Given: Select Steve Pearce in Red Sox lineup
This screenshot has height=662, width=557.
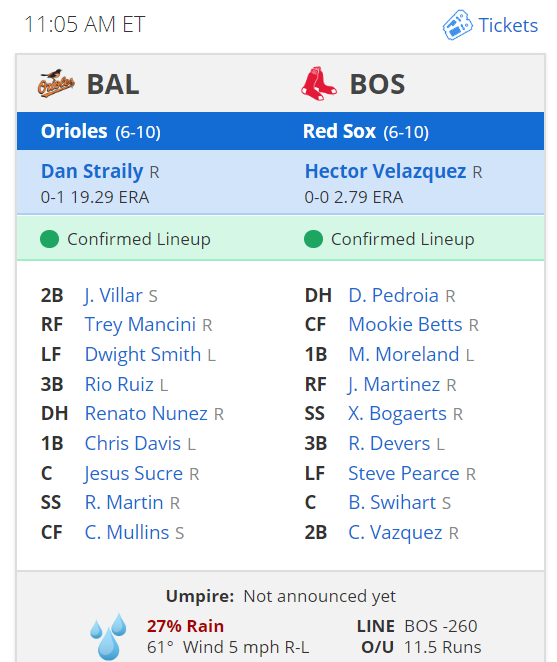Looking at the screenshot, I should click(x=404, y=473).
